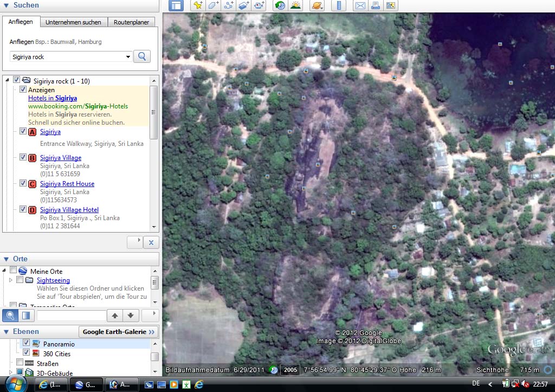Open the Unternehmen suchen tab
555x392 pixels.
tap(73, 22)
